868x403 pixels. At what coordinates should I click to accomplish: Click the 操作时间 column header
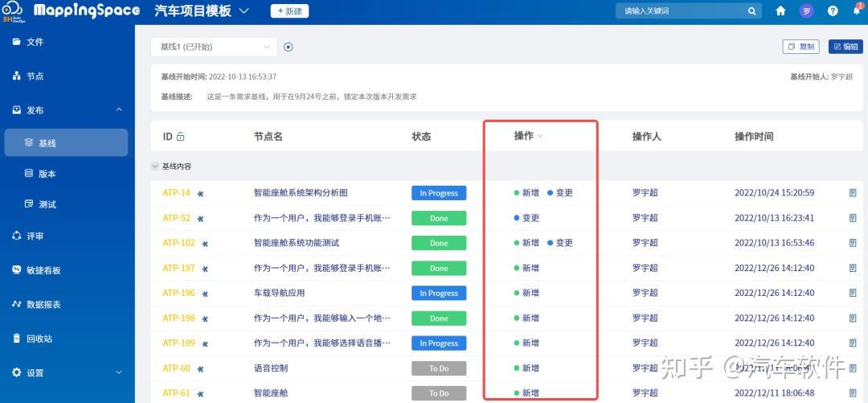[x=753, y=137]
